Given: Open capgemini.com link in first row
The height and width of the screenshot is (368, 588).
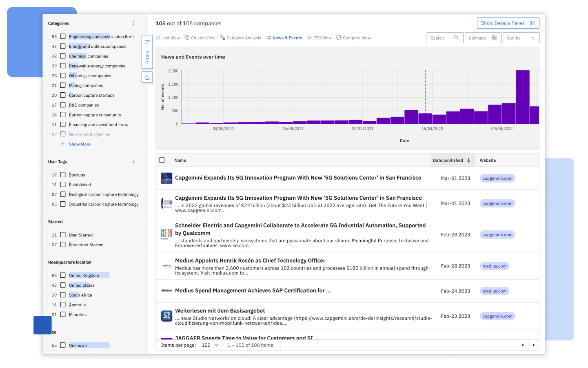Looking at the screenshot, I should click(497, 178).
